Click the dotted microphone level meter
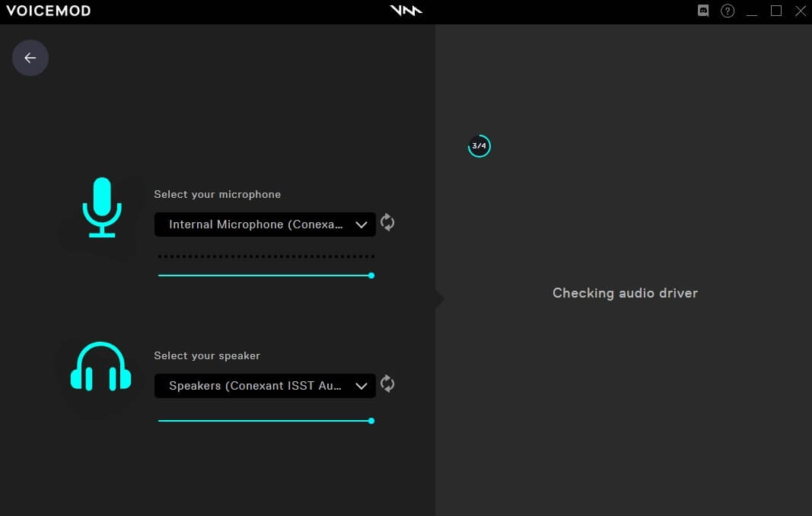Image resolution: width=812 pixels, height=516 pixels. (x=264, y=256)
